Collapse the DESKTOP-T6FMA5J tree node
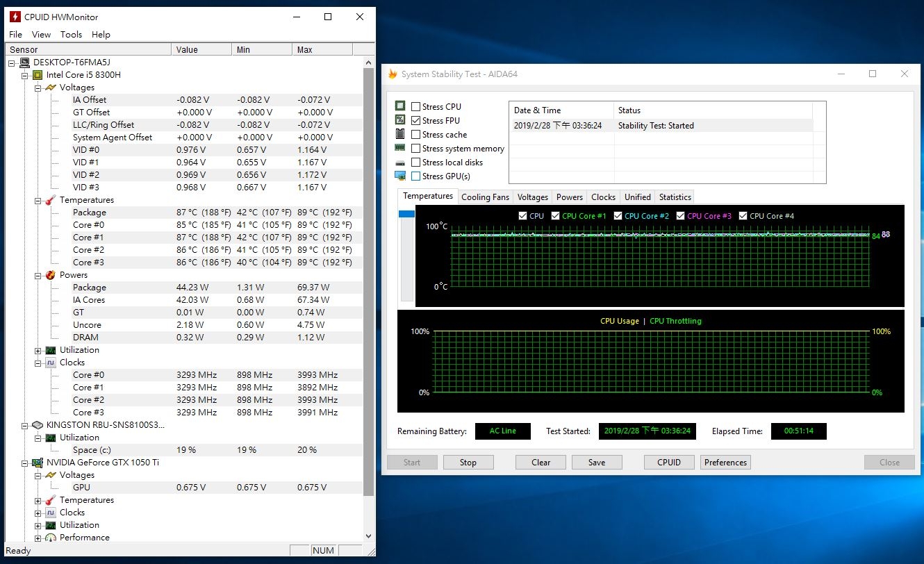This screenshot has height=564, width=924. tap(13, 63)
